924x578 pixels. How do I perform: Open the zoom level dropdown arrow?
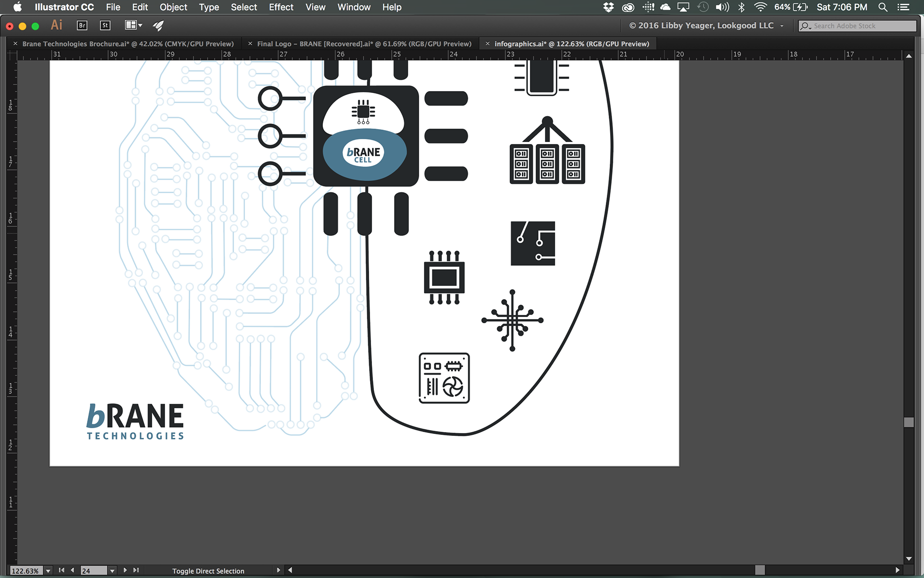point(48,571)
